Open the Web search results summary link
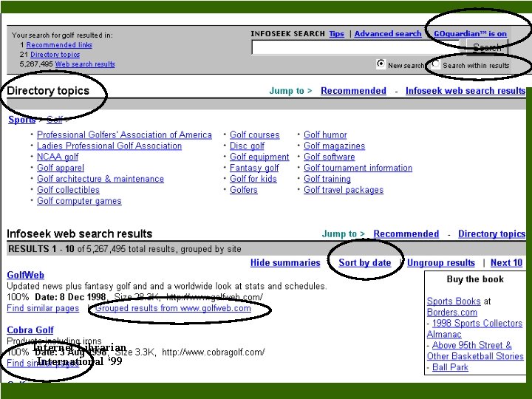Image resolution: width=532 pixels, height=399 pixels. [85, 64]
